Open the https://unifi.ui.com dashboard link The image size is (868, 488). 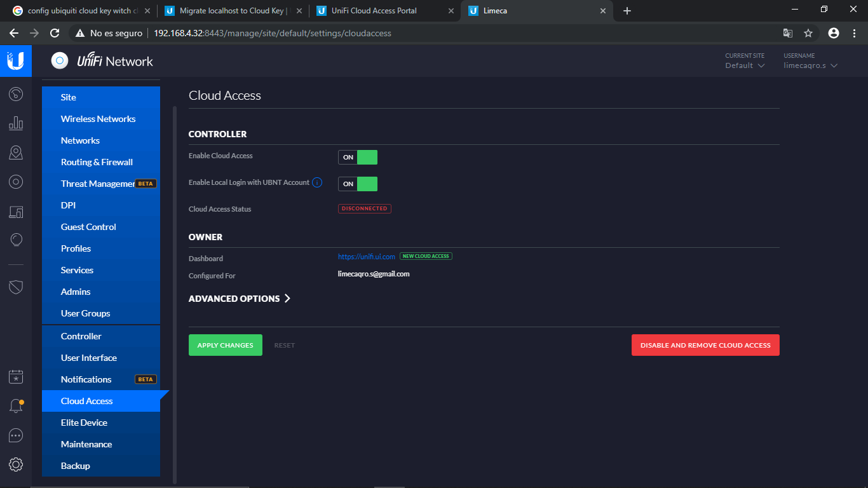[366, 257]
